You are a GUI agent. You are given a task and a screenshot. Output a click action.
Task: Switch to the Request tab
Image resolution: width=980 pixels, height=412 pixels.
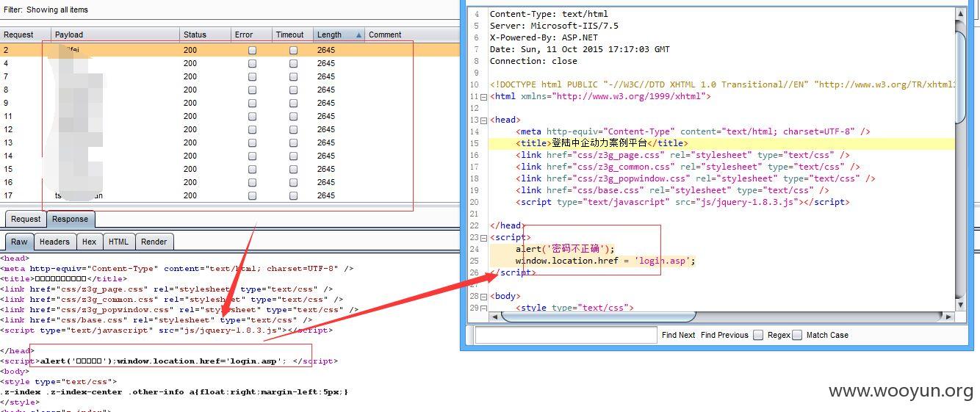tap(26, 219)
